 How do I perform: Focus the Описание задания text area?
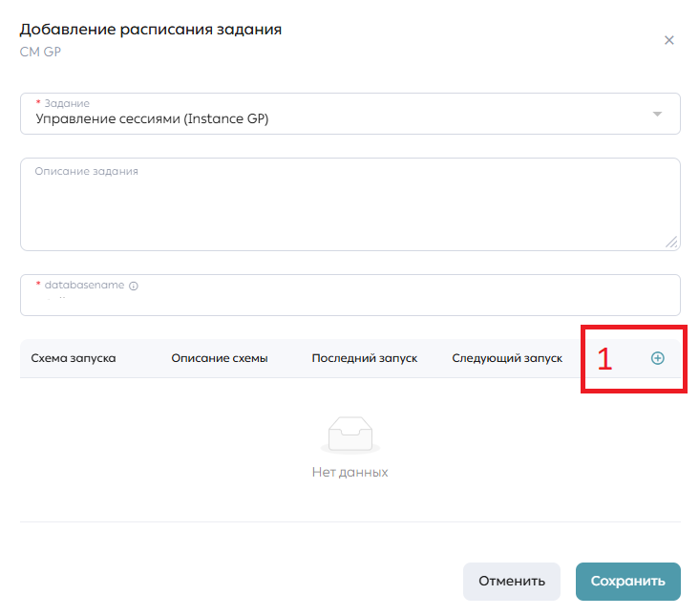(x=350, y=204)
